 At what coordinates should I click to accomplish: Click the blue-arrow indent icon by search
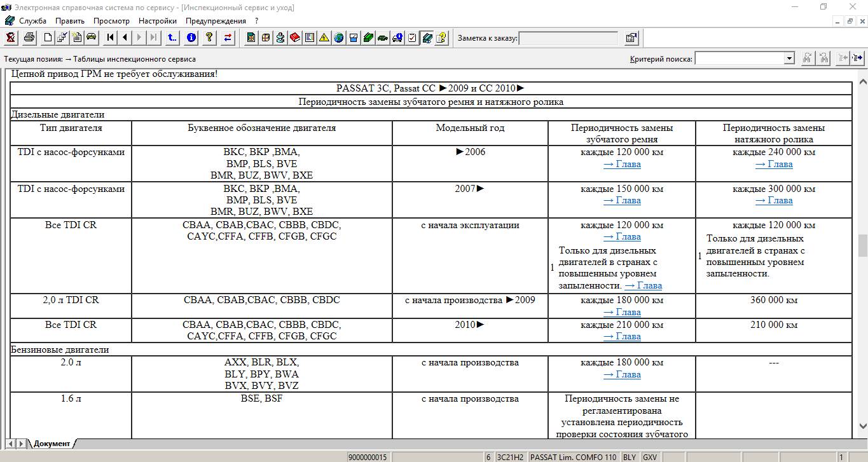point(857,58)
